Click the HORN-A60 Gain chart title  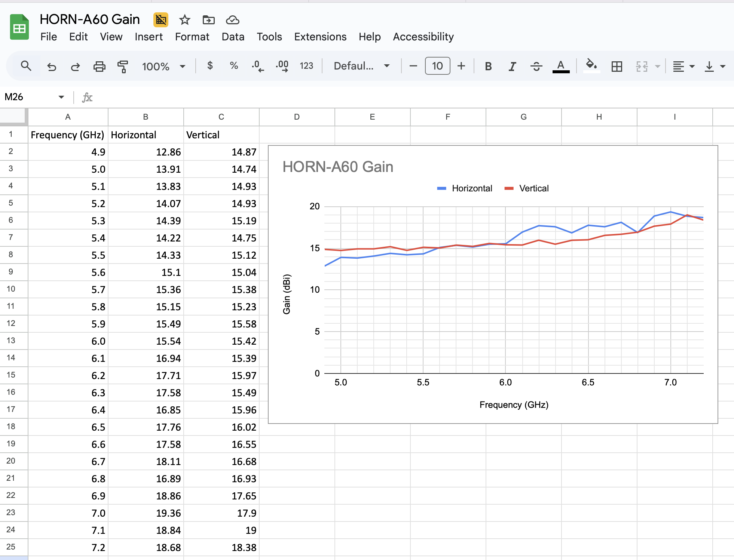click(x=338, y=167)
